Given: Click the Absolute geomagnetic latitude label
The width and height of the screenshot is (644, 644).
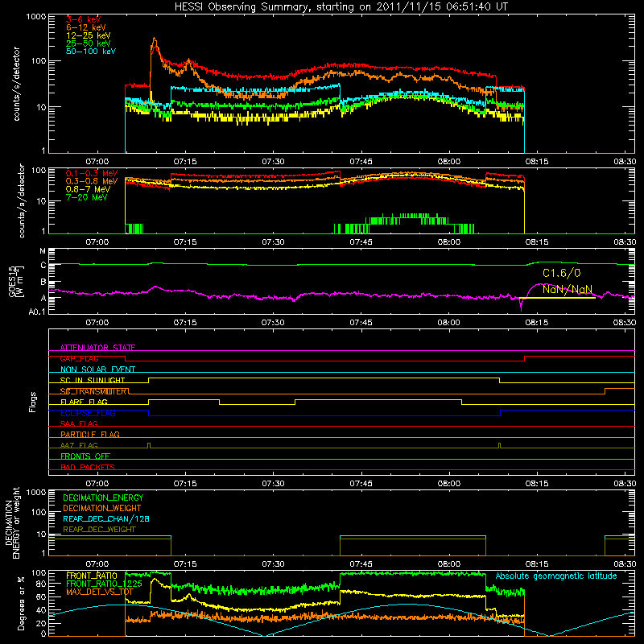Looking at the screenshot, I should click(x=556, y=576).
